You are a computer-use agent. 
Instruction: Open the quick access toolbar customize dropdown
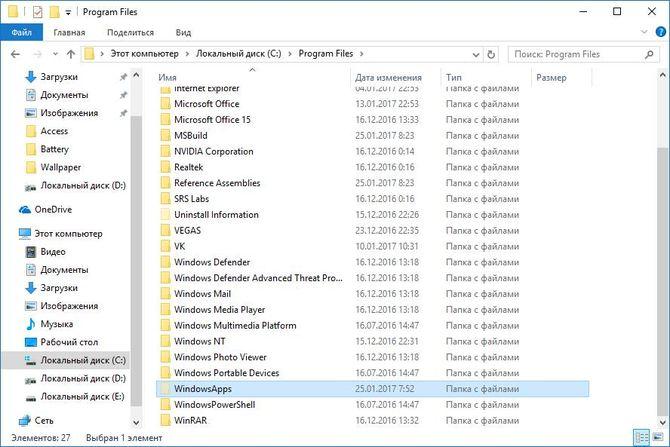click(x=68, y=12)
